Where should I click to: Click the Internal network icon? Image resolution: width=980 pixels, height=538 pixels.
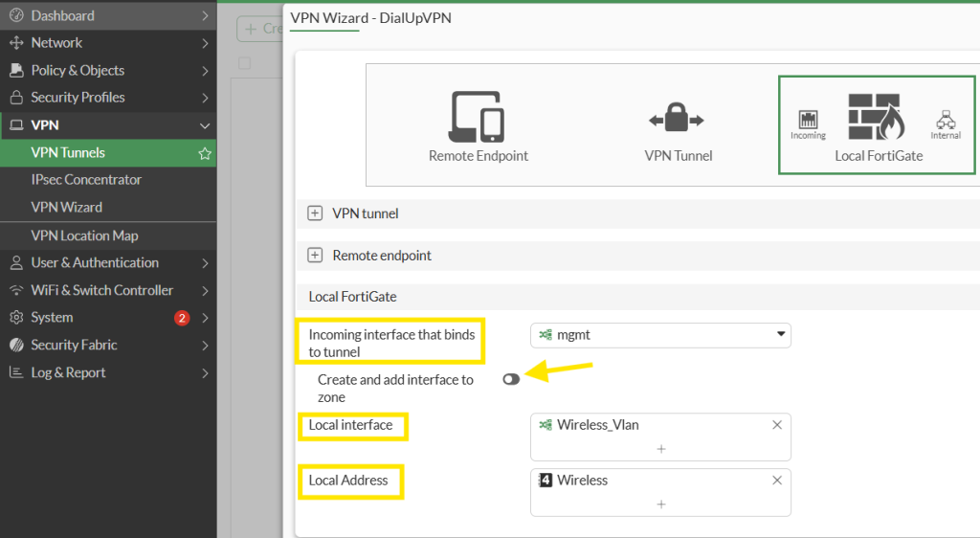pos(946,120)
